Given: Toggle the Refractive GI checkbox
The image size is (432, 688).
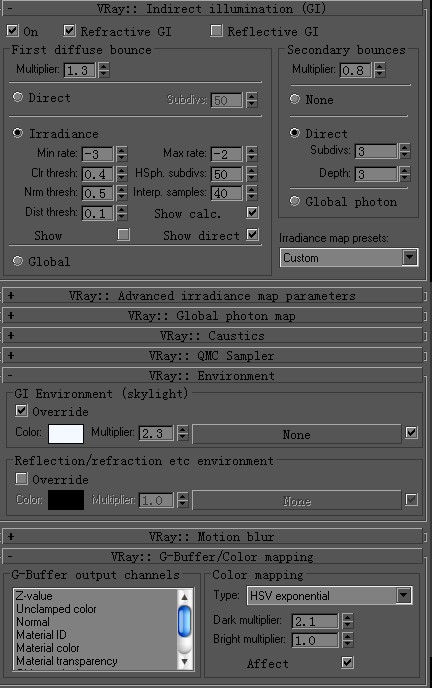Looking at the screenshot, I should (69, 31).
